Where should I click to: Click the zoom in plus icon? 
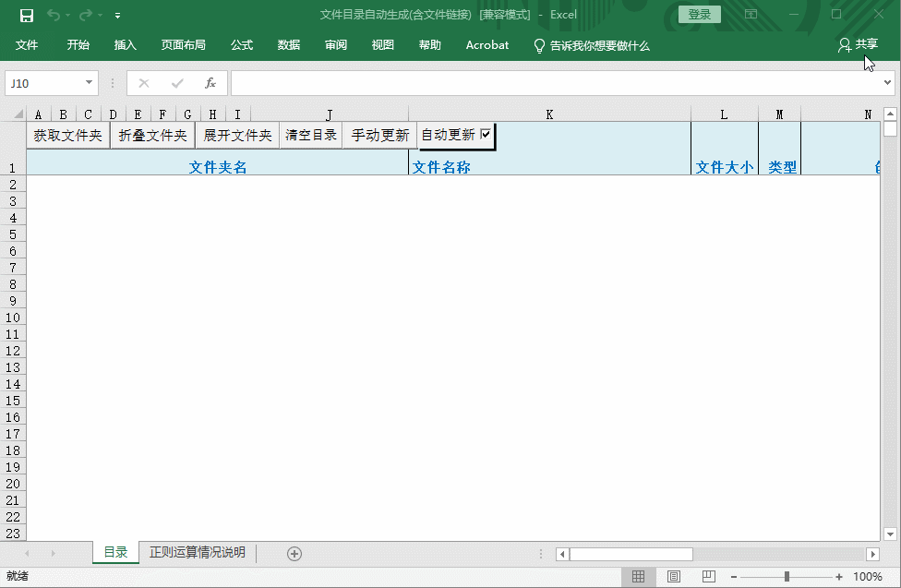point(839,577)
